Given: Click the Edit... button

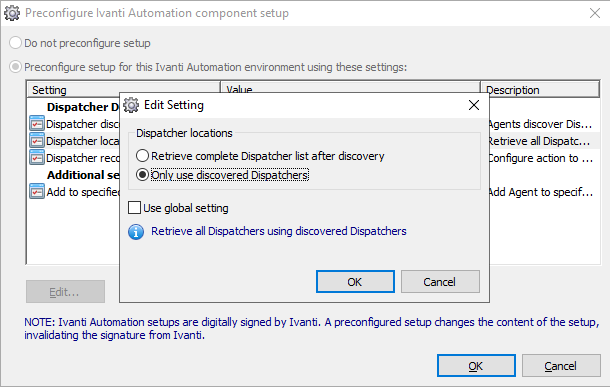Looking at the screenshot, I should pos(65,292).
